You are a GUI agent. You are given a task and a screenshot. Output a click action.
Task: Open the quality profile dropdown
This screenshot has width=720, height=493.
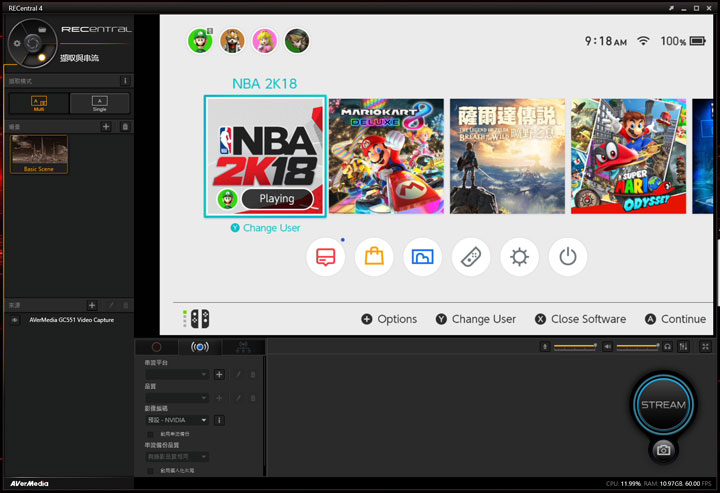177,398
